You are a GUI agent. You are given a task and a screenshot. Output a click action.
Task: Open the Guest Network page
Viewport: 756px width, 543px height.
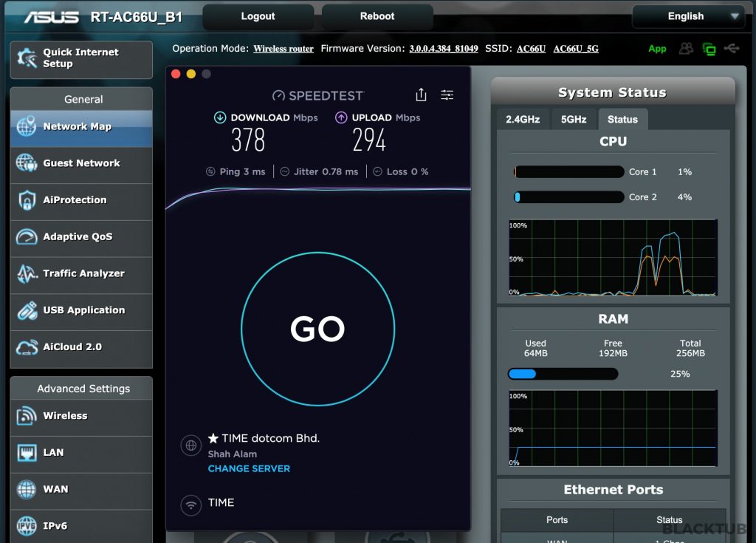[x=81, y=163]
